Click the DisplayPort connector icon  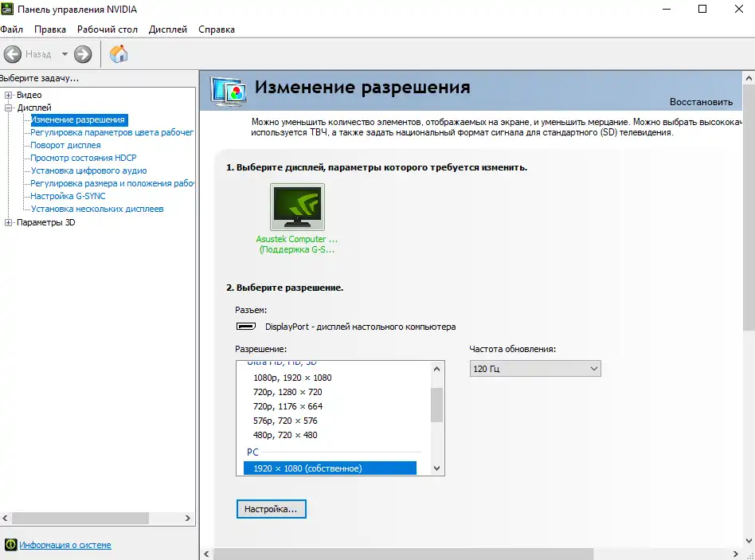tap(246, 327)
